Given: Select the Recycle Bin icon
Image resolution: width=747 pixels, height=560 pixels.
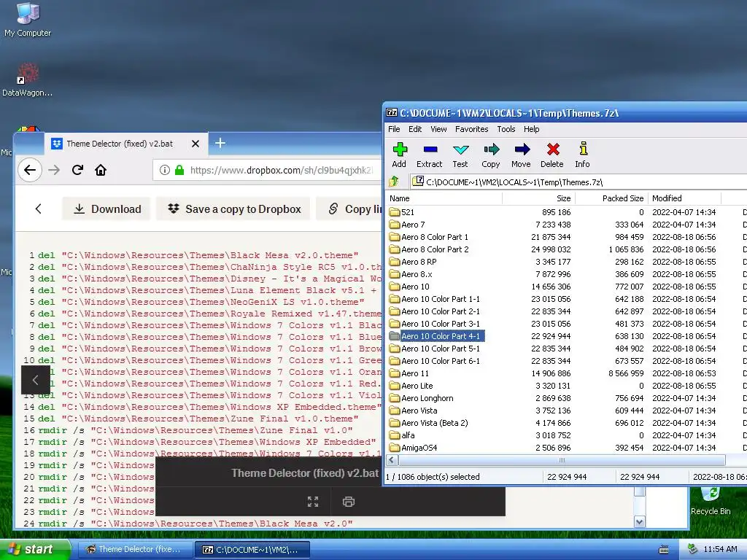Looking at the screenshot, I should click(x=711, y=501).
